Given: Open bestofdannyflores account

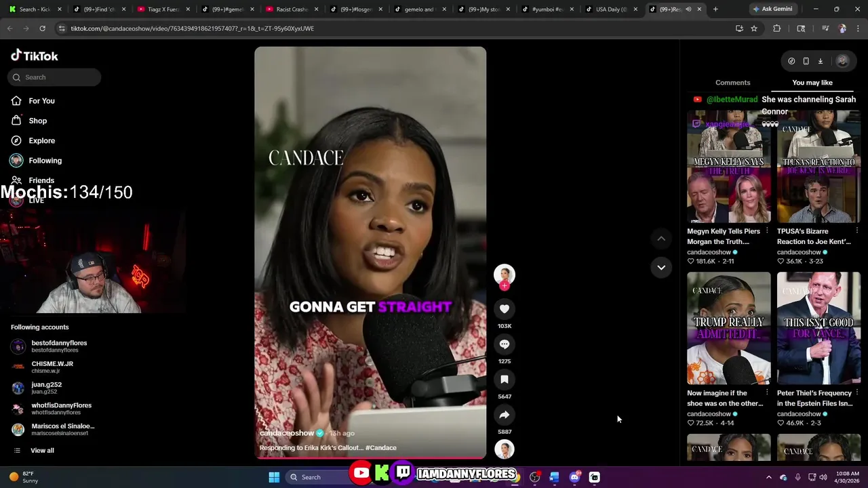Looking at the screenshot, I should tap(59, 346).
